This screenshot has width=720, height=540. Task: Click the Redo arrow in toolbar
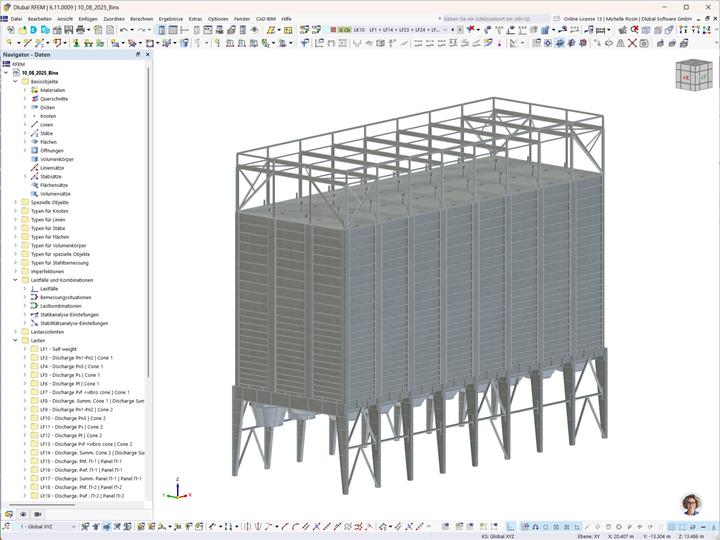point(141,30)
